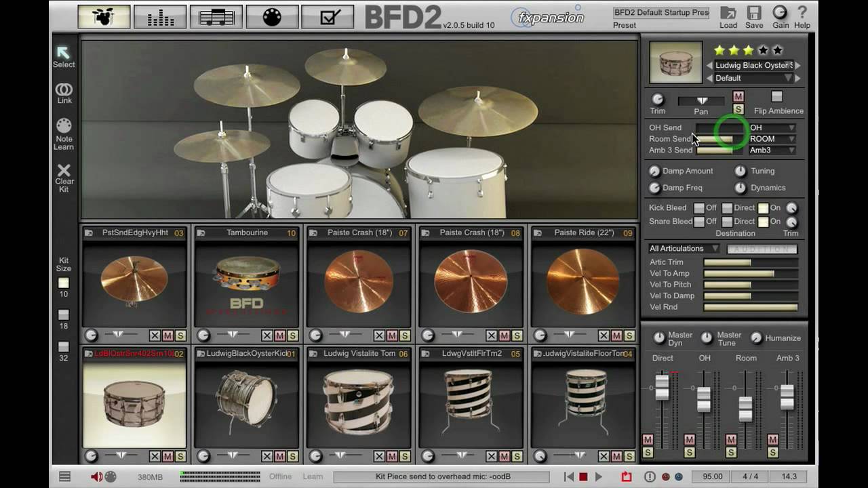Adjust the Vel To Amp slider
This screenshot has width=868, height=488.
(x=751, y=274)
